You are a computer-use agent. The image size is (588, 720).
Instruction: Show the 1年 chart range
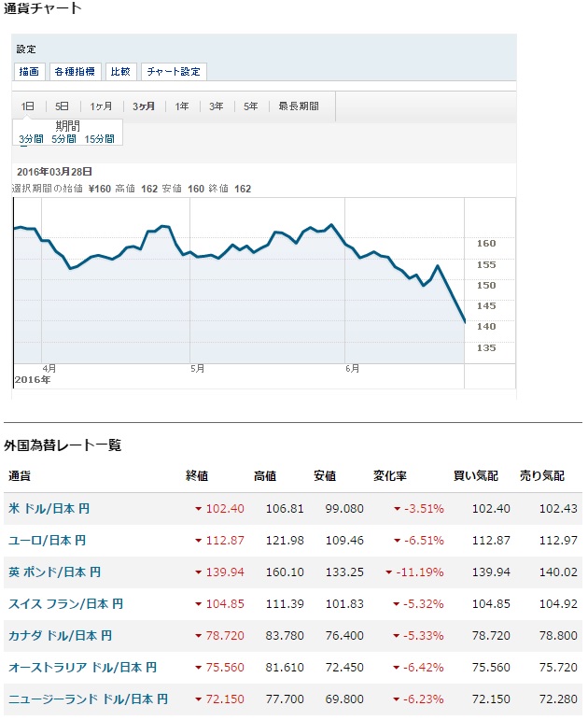[181, 106]
